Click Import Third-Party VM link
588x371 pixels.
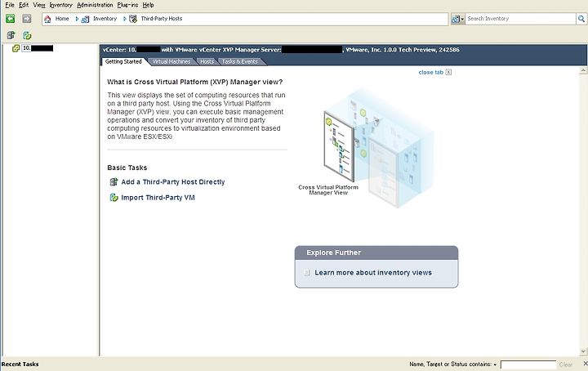coord(158,197)
